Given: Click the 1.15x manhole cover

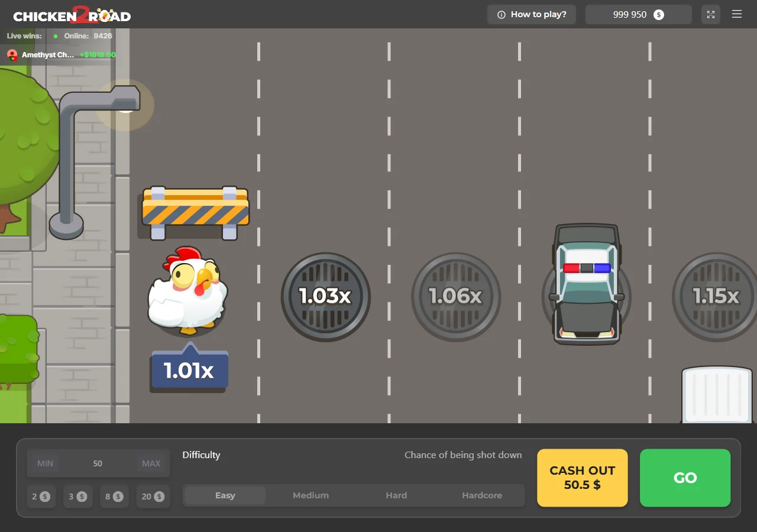Looking at the screenshot, I should 715,297.
